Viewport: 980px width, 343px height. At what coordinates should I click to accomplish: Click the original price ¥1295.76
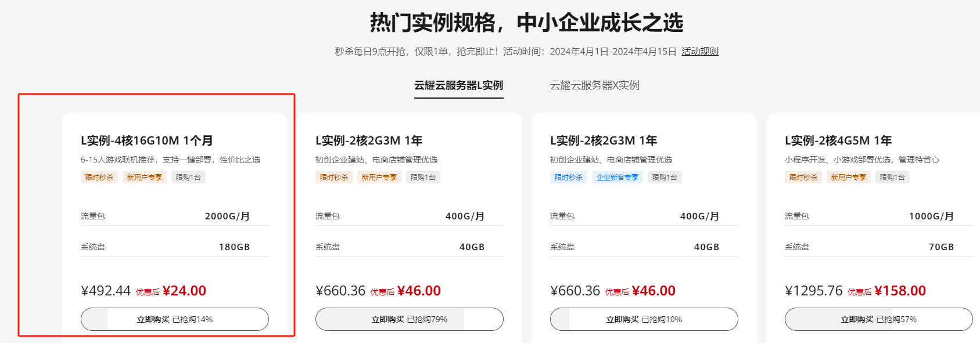[813, 291]
